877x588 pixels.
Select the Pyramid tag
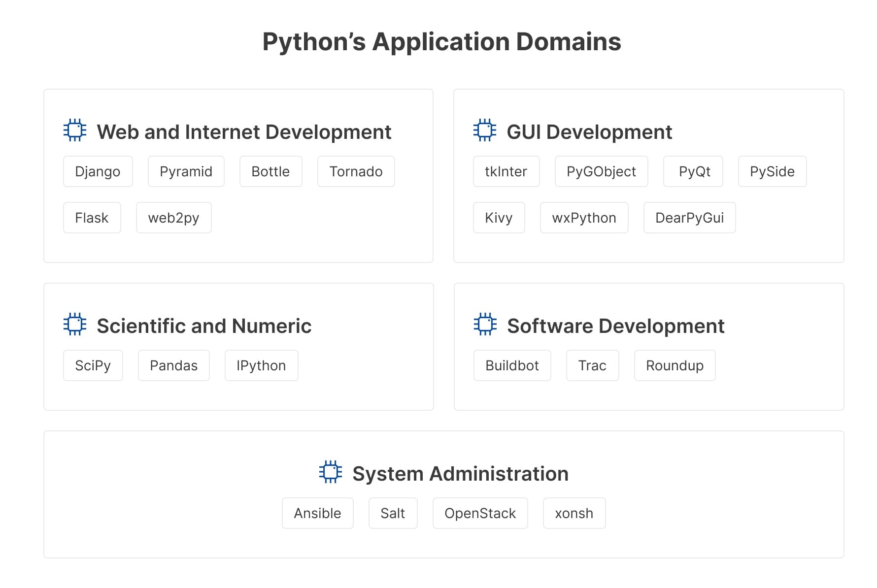click(x=186, y=171)
